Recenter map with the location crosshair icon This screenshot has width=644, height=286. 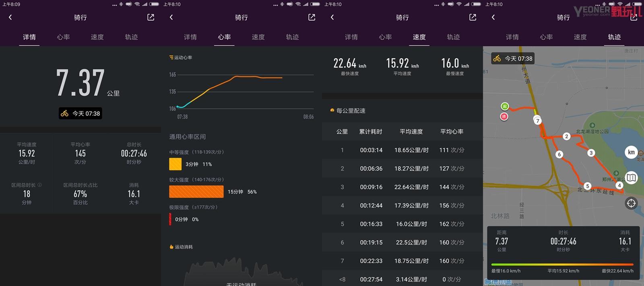coord(631,203)
